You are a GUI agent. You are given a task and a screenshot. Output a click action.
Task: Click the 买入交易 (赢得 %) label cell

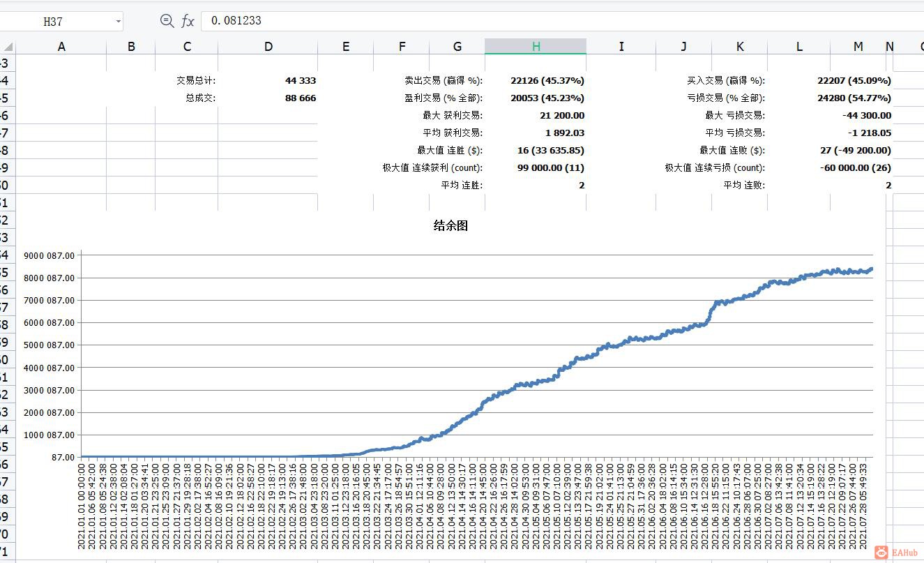pyautogui.click(x=726, y=81)
